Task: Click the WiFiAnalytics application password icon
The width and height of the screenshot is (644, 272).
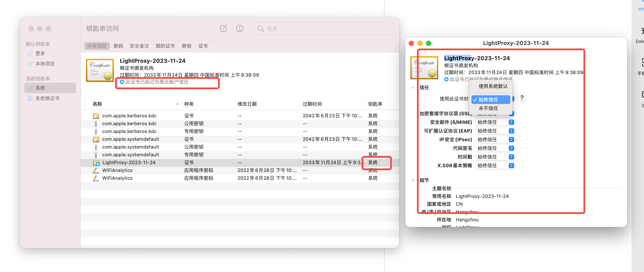Action: coord(96,171)
